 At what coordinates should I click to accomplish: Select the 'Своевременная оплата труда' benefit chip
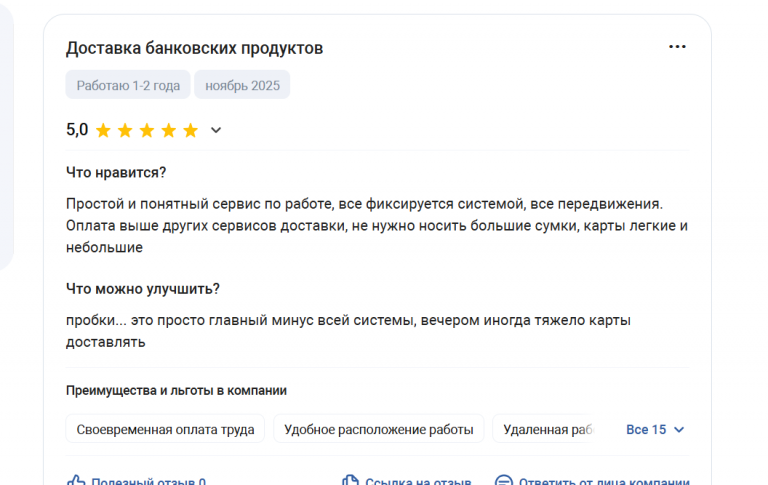tap(165, 430)
